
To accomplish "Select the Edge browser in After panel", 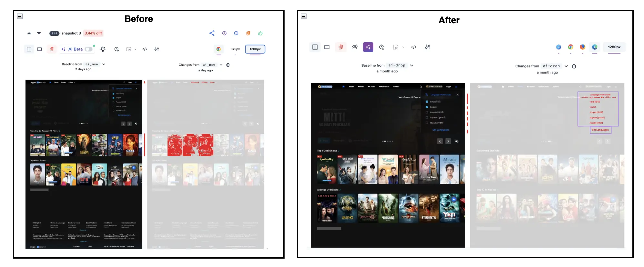I will pos(595,47).
